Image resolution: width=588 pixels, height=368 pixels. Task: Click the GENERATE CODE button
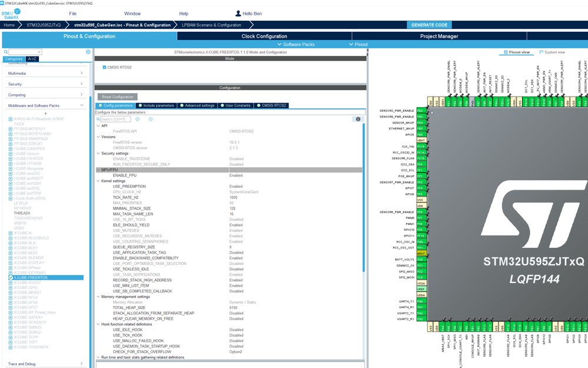click(x=429, y=25)
